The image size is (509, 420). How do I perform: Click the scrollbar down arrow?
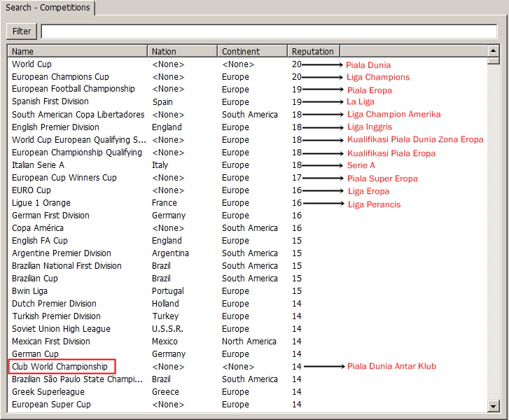tap(493, 406)
